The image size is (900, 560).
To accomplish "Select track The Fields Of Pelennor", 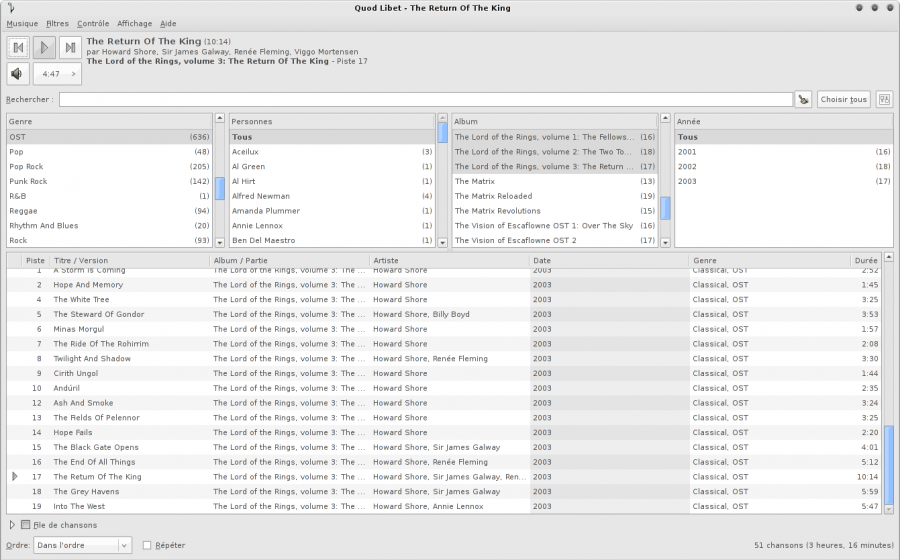I will click(444, 418).
